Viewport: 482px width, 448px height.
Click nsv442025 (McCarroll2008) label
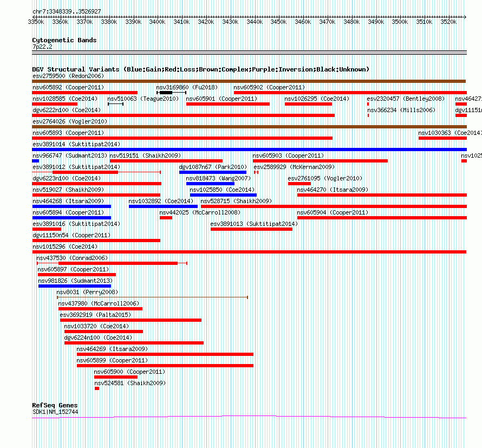tap(200, 212)
